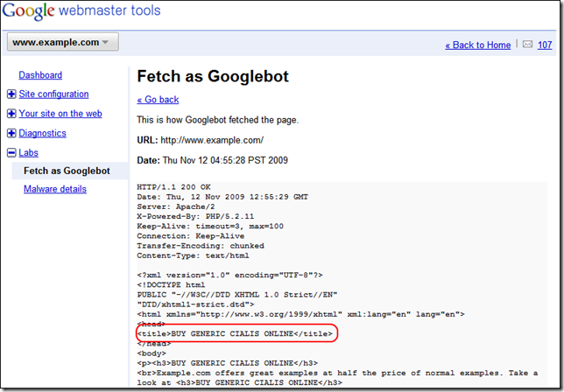This screenshot has height=392, width=564.
Task: Open the 107 messages link
Action: [x=545, y=45]
